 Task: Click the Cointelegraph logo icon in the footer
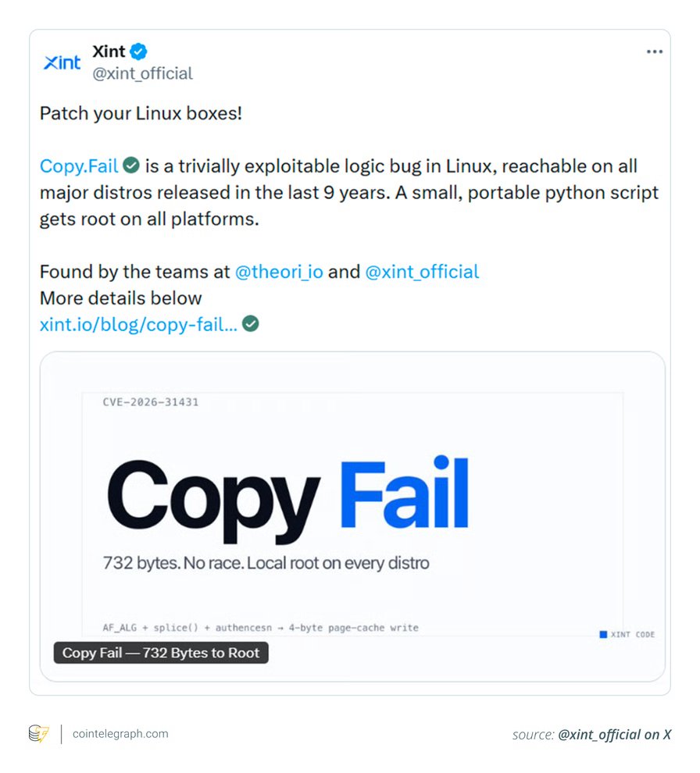coord(39,733)
